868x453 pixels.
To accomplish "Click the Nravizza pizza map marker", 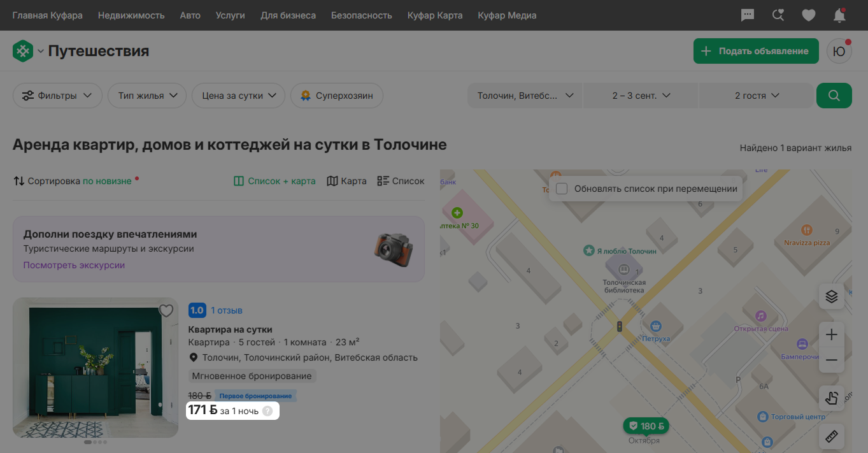I will 806,230.
